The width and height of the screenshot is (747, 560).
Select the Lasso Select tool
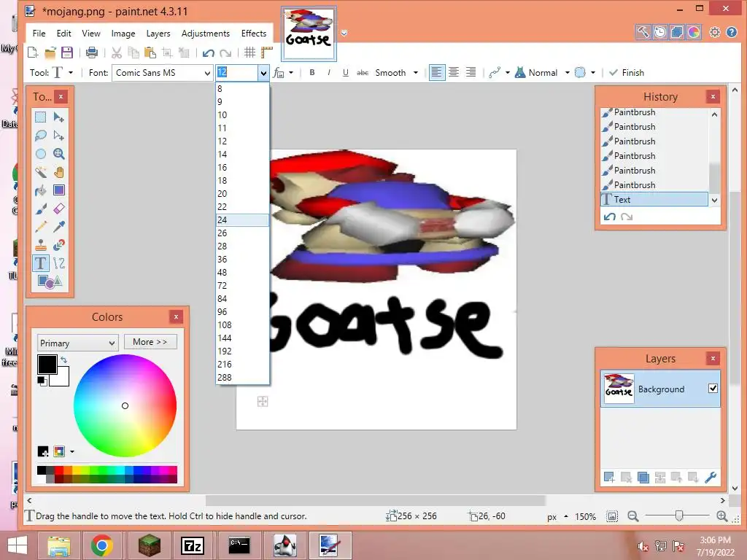(41, 136)
